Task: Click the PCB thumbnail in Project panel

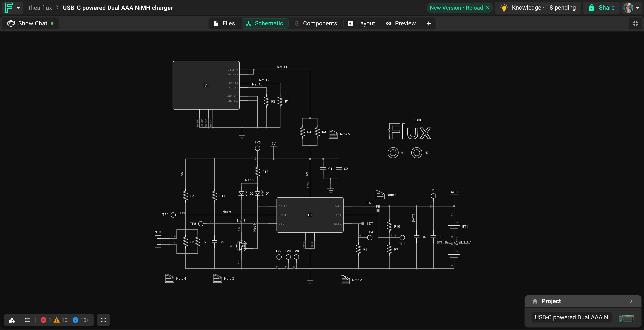Action: [x=627, y=318]
